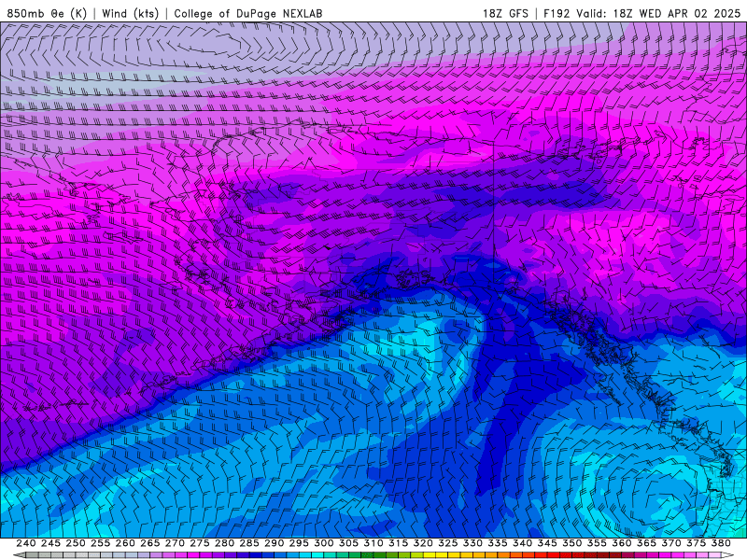Select the 330 value on the color scale

coord(472,543)
